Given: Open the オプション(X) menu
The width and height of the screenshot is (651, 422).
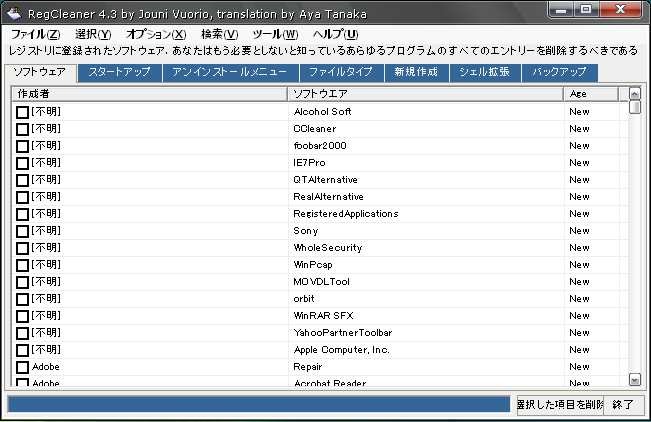Looking at the screenshot, I should [x=156, y=34].
